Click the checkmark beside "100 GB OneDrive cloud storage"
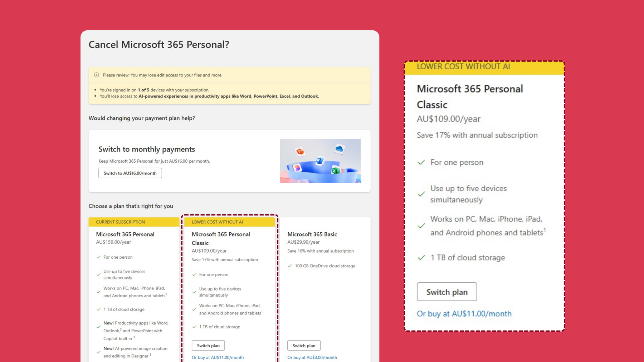Screen dimensions: 644x362 pyautogui.click(x=290, y=266)
